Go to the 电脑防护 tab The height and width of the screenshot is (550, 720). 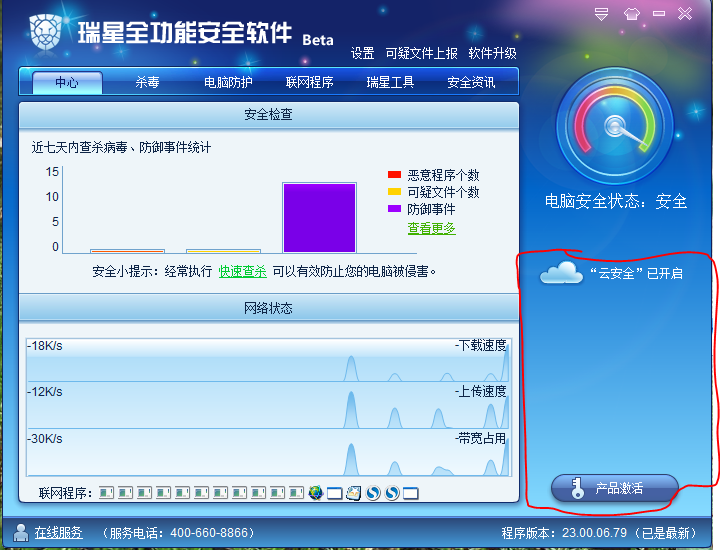[228, 83]
